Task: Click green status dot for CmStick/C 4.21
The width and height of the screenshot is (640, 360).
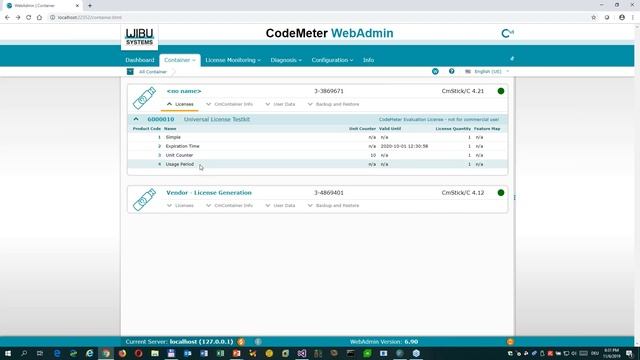Action: pos(501,91)
